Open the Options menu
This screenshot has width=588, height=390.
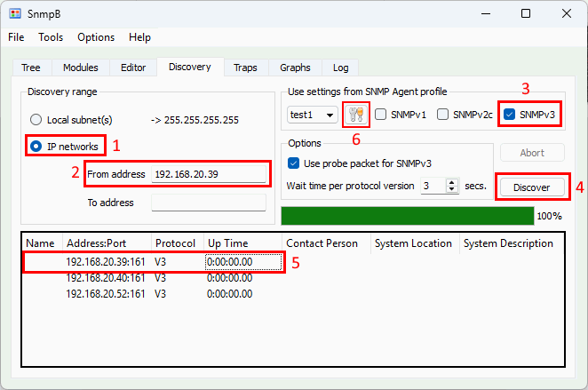[x=96, y=37]
